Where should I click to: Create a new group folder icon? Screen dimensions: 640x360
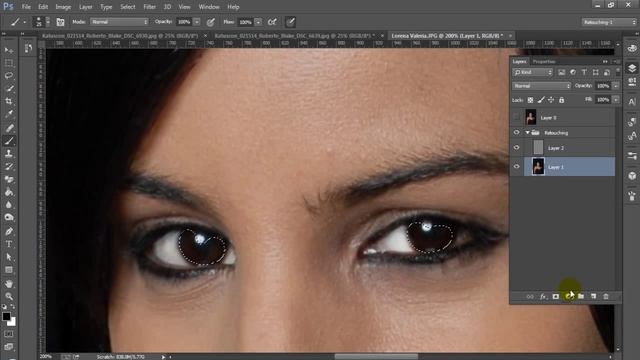581,296
